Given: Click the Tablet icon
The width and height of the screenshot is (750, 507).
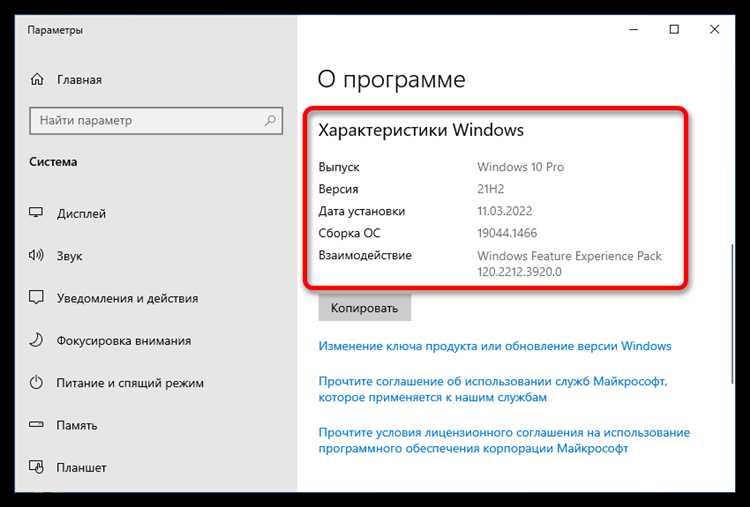Looking at the screenshot, I should tap(36, 467).
